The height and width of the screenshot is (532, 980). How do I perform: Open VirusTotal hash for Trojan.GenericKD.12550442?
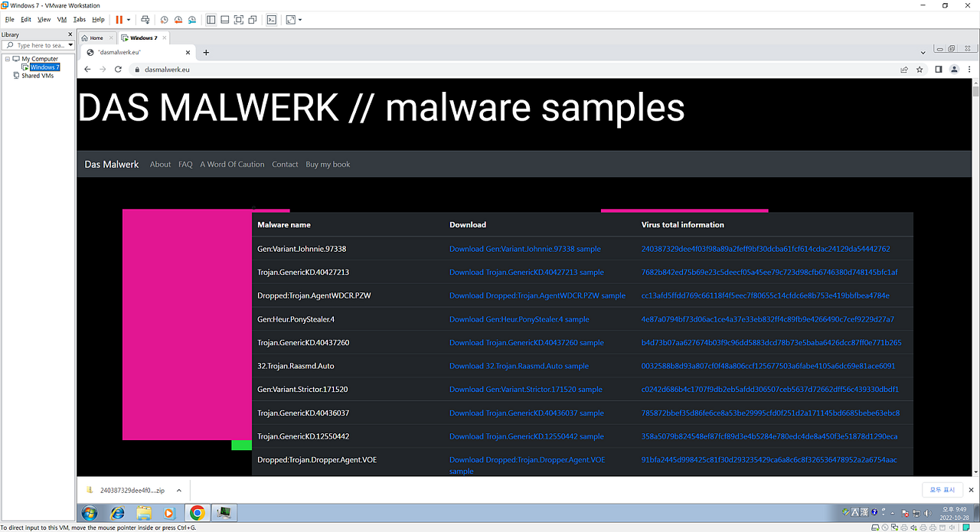pos(769,436)
